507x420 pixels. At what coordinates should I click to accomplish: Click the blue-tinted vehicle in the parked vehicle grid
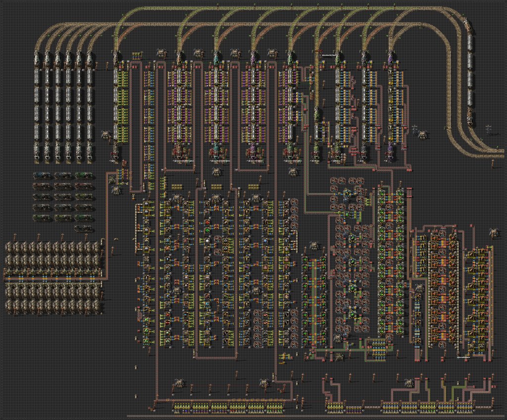42,176
